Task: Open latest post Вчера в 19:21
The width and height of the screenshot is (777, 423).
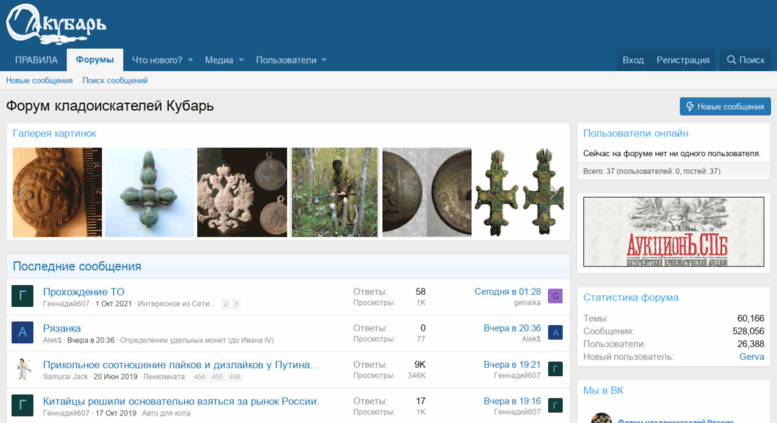Action: [x=512, y=365]
